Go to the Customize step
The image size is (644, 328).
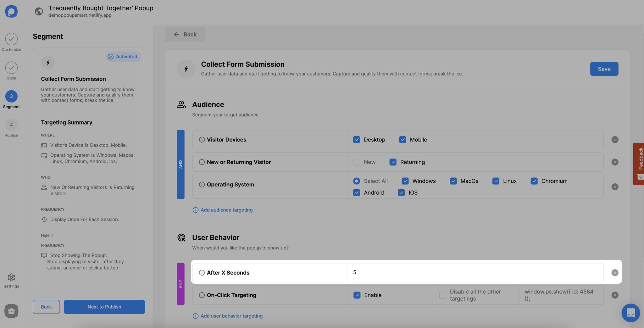coord(11,42)
